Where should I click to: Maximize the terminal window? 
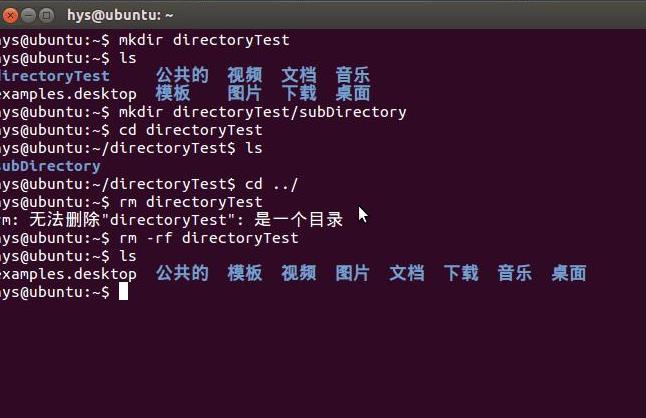[47, 15]
